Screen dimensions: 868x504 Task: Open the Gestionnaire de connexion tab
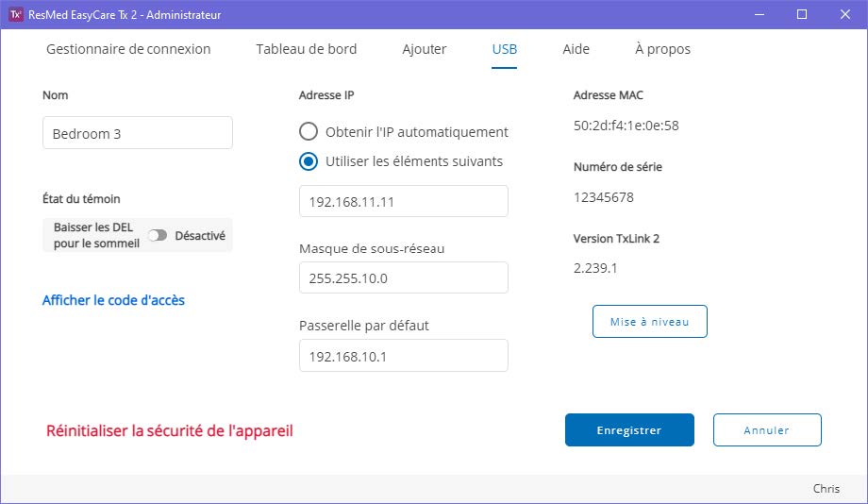pyautogui.click(x=128, y=49)
